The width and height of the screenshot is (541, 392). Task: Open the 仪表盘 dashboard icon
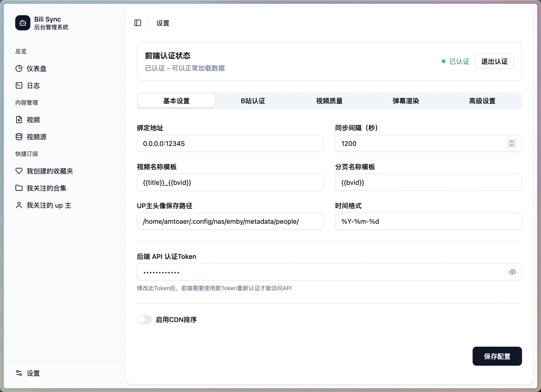(19, 68)
